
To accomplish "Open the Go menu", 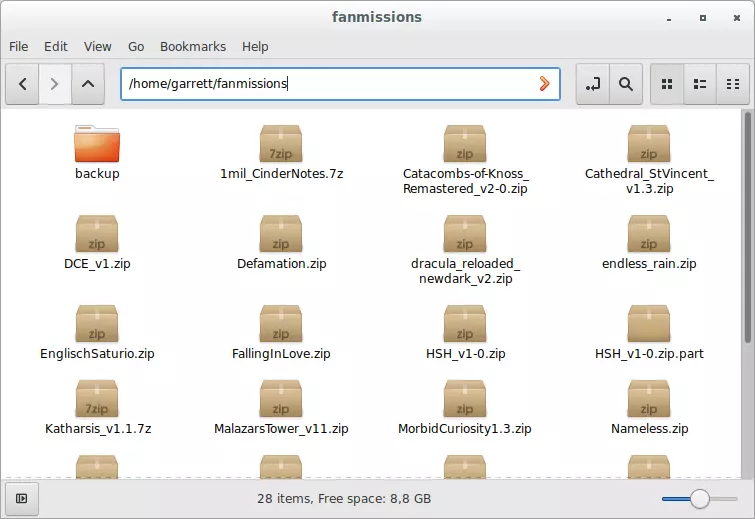I will coord(136,47).
